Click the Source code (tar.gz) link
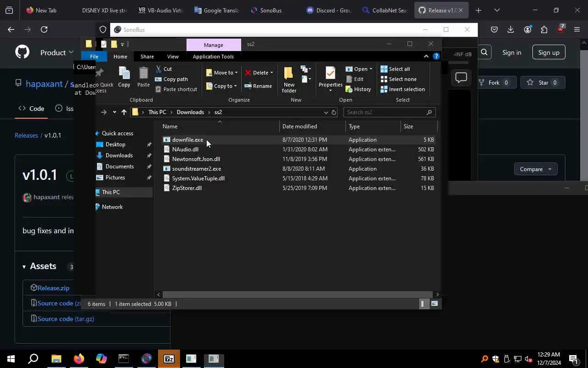The image size is (588, 368). [66, 319]
